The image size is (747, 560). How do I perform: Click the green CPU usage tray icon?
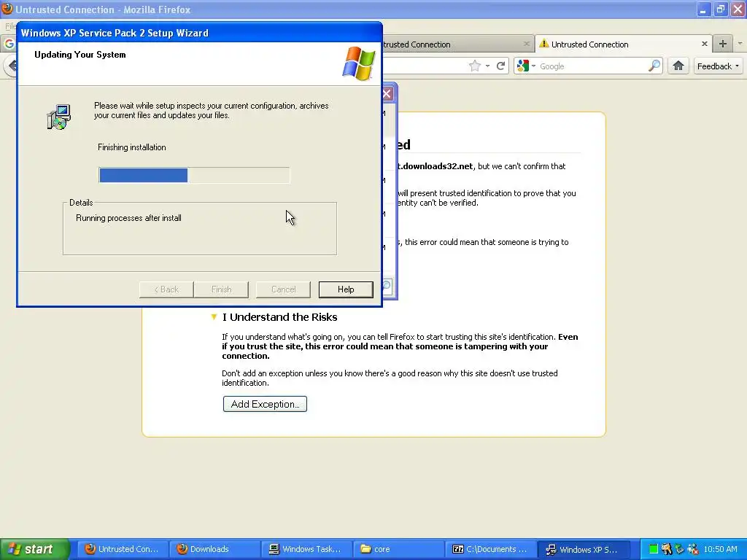pyautogui.click(x=654, y=549)
